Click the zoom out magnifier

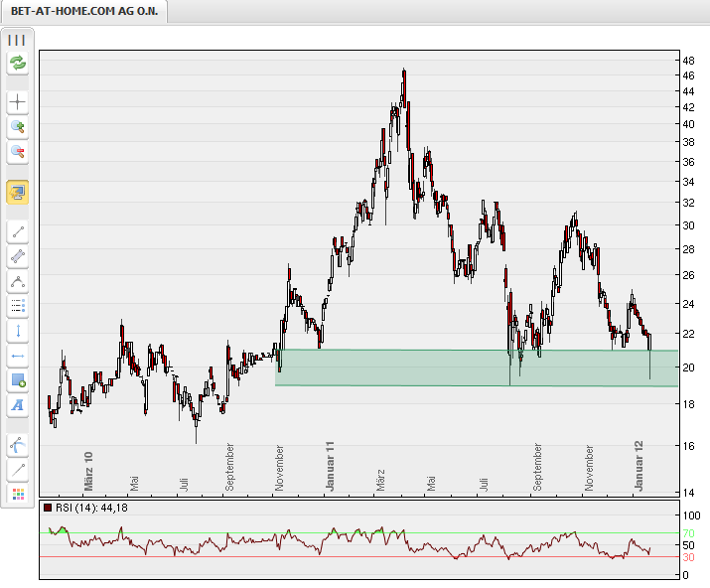point(17,152)
